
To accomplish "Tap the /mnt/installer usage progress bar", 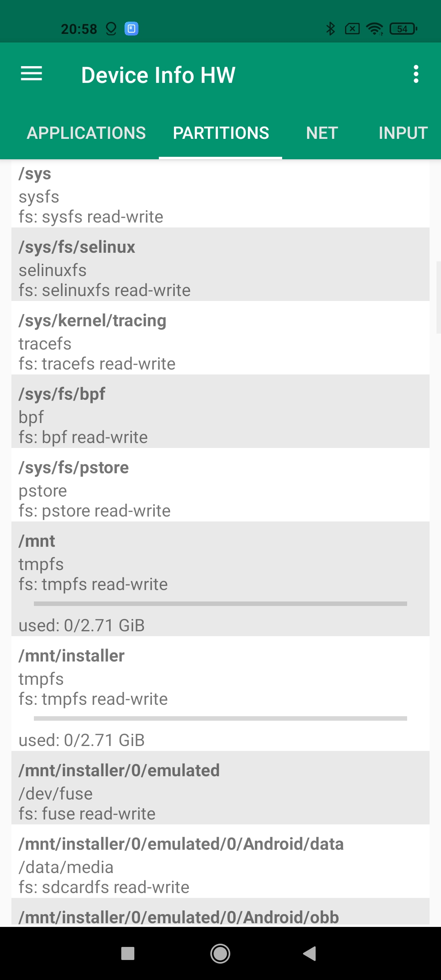I will click(x=220, y=718).
